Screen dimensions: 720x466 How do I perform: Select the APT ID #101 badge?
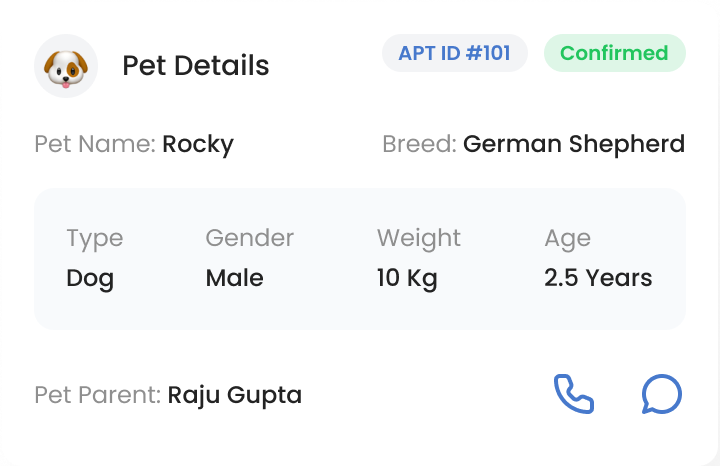click(455, 53)
